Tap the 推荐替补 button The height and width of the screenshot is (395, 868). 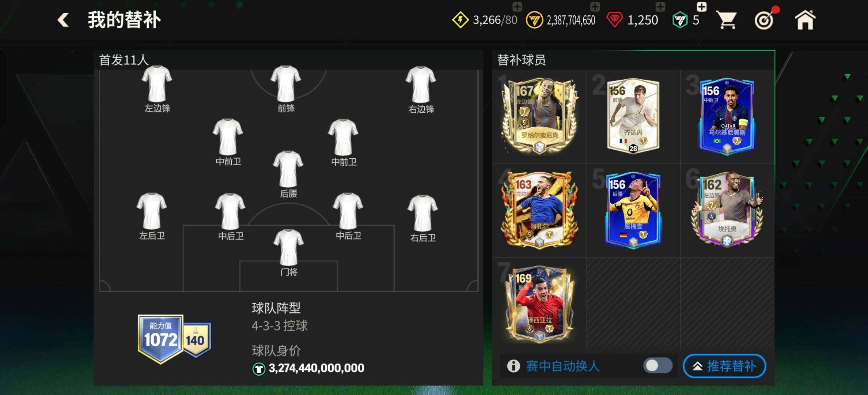pos(724,366)
